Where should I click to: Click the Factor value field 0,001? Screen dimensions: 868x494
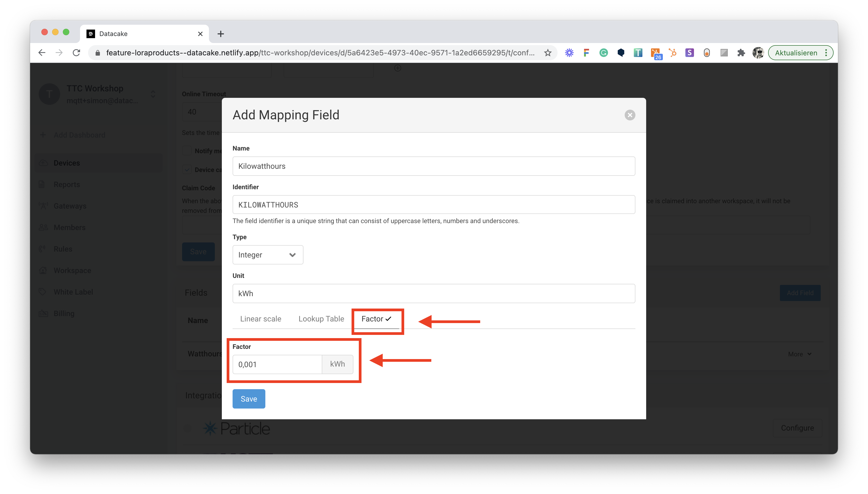(277, 364)
